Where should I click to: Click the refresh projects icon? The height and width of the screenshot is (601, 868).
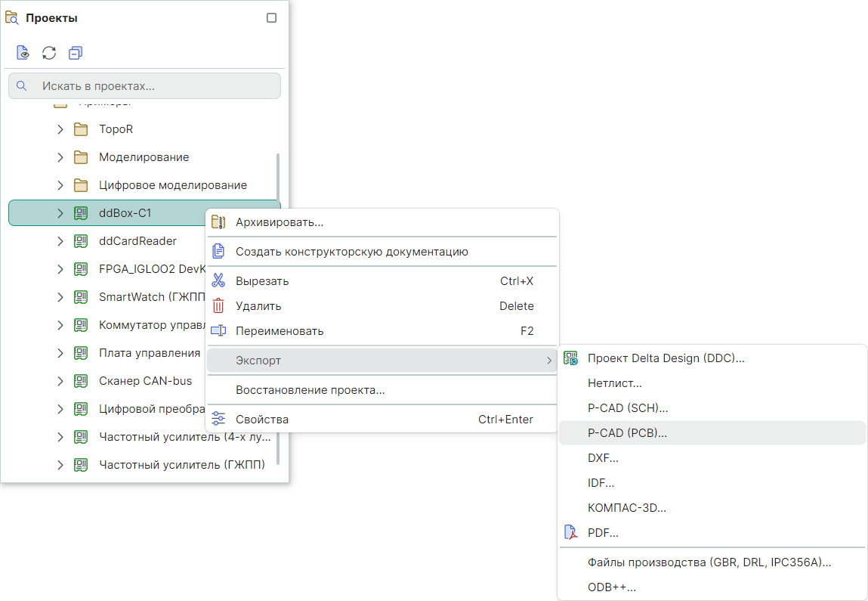pos(49,53)
